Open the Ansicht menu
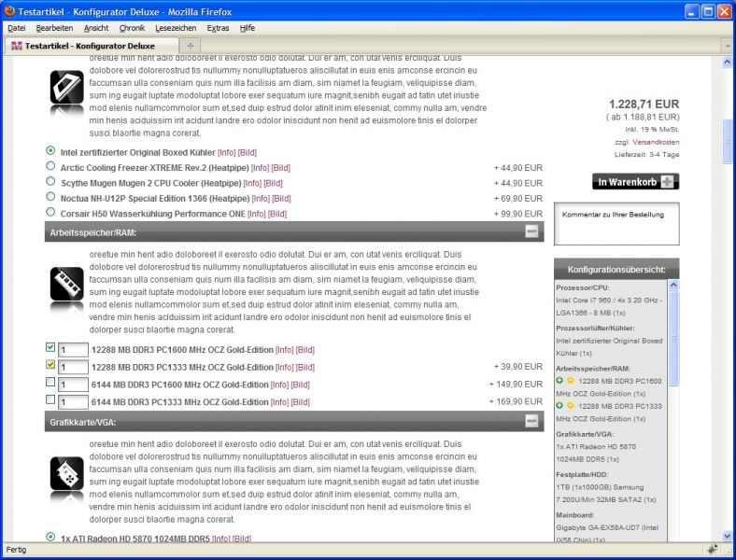This screenshot has width=736, height=560. (x=96, y=28)
